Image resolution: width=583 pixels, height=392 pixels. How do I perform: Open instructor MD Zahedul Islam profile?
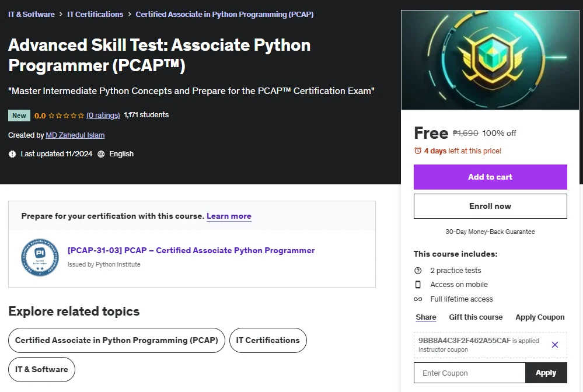click(75, 135)
